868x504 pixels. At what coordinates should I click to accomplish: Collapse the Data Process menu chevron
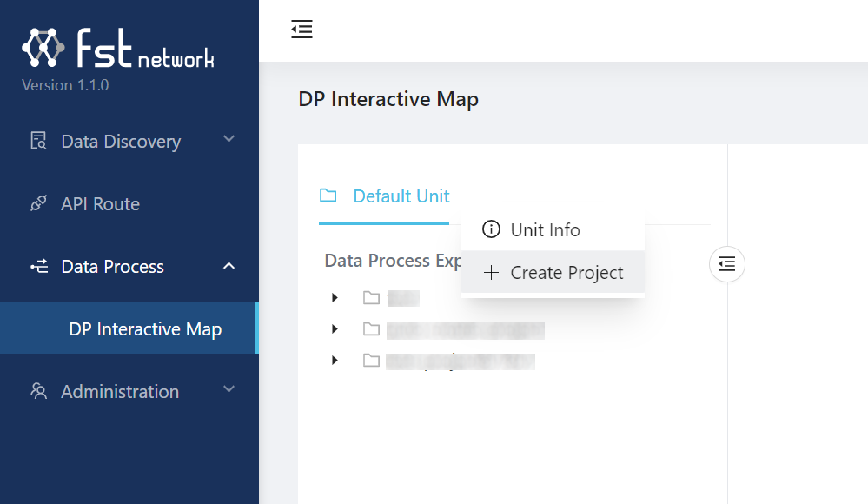(229, 266)
